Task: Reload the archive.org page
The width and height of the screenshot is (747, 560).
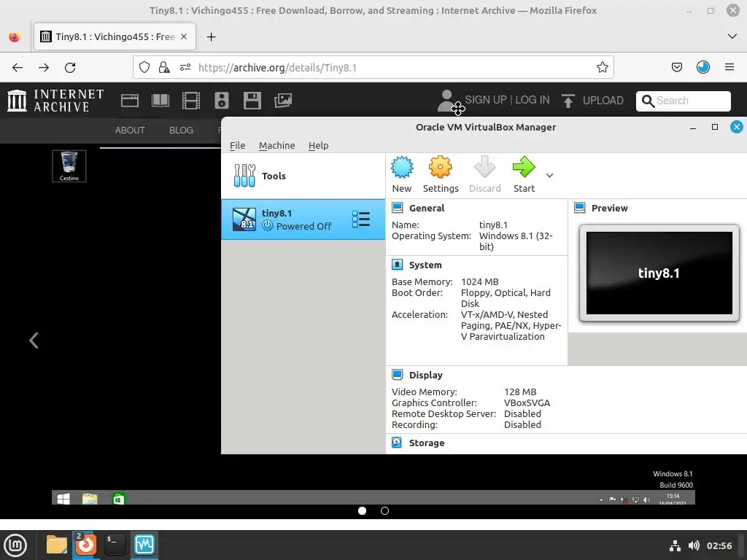Action: click(x=70, y=68)
